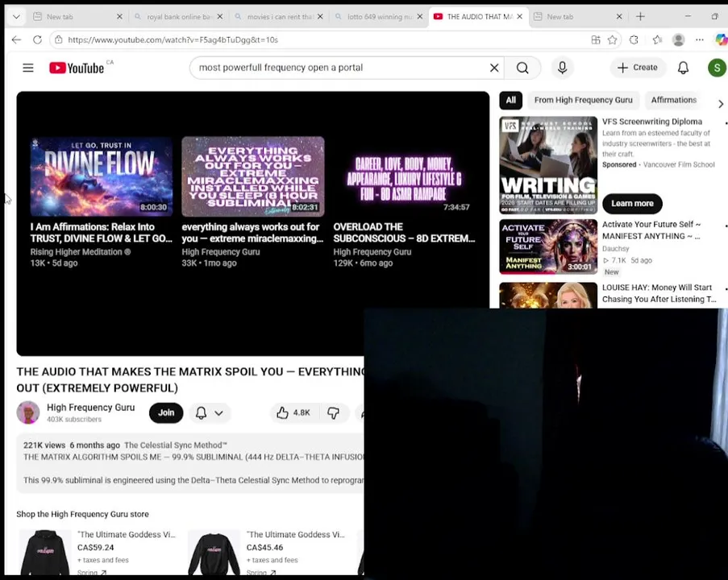Start voice search with microphone icon
Screen dimensions: 728x580
(562, 68)
